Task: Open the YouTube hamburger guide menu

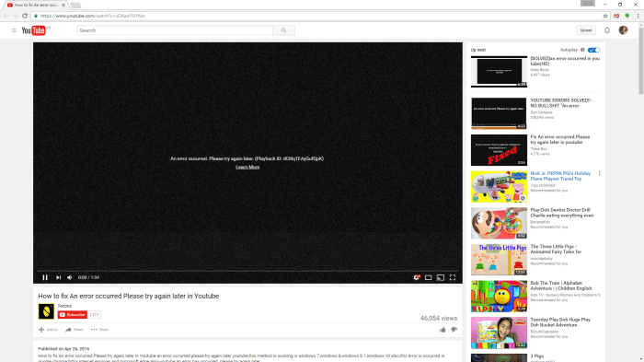Action: pyautogui.click(x=14, y=30)
